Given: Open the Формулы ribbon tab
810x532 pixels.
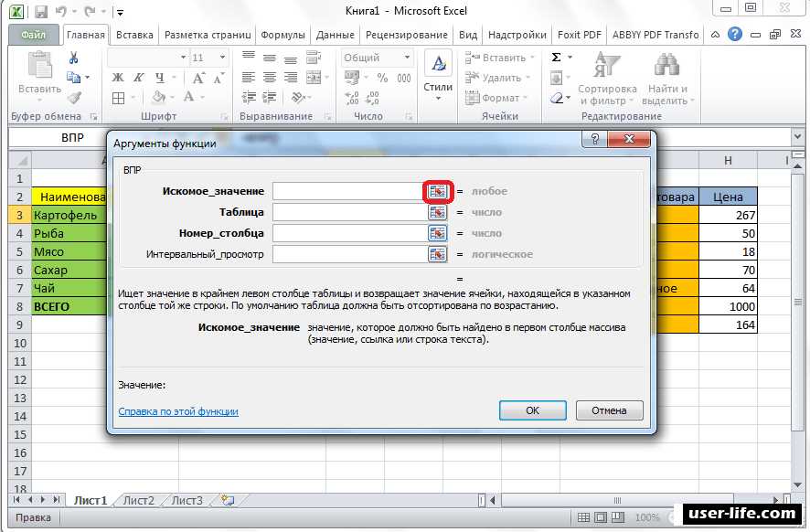Looking at the screenshot, I should coord(282,35).
